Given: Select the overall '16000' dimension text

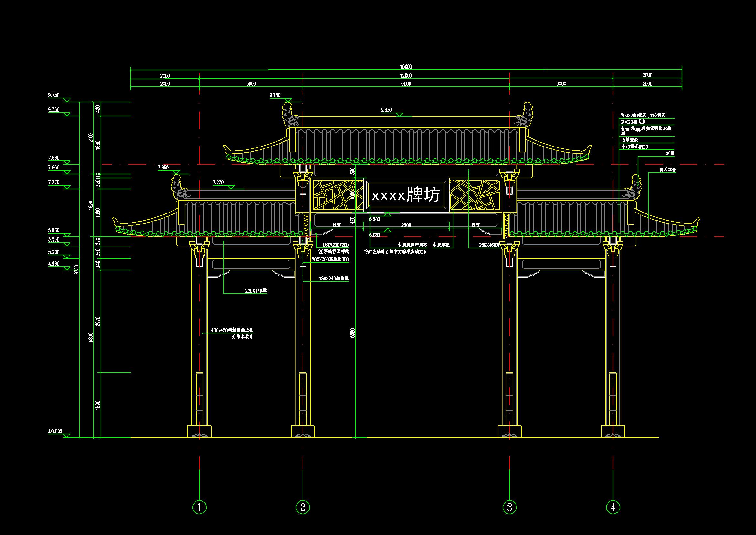Looking at the screenshot, I should (406, 67).
